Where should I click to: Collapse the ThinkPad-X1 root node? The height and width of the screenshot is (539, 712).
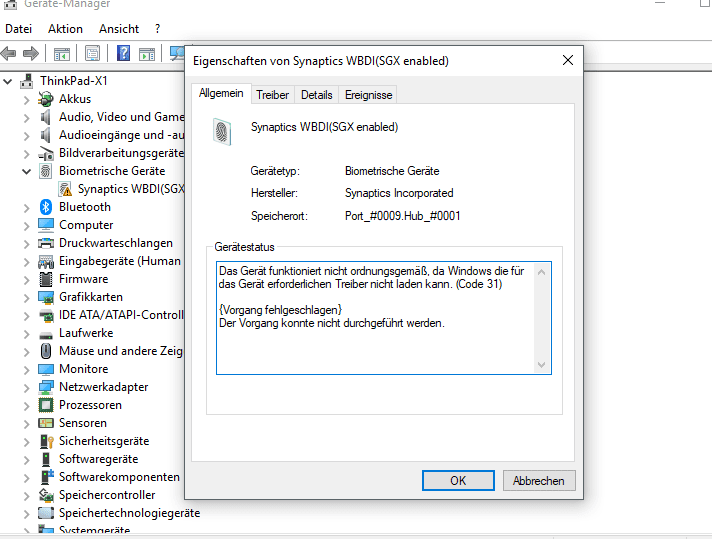[8, 82]
